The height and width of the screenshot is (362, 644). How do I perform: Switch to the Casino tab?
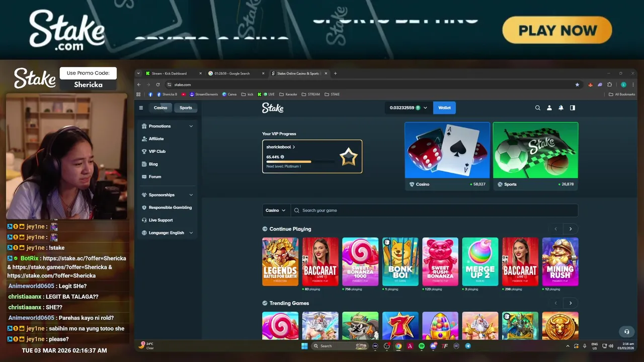(x=160, y=108)
